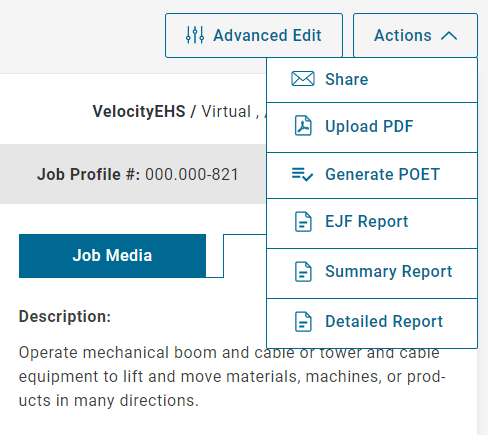Select the outlined tab next to Job Media

pos(245,256)
